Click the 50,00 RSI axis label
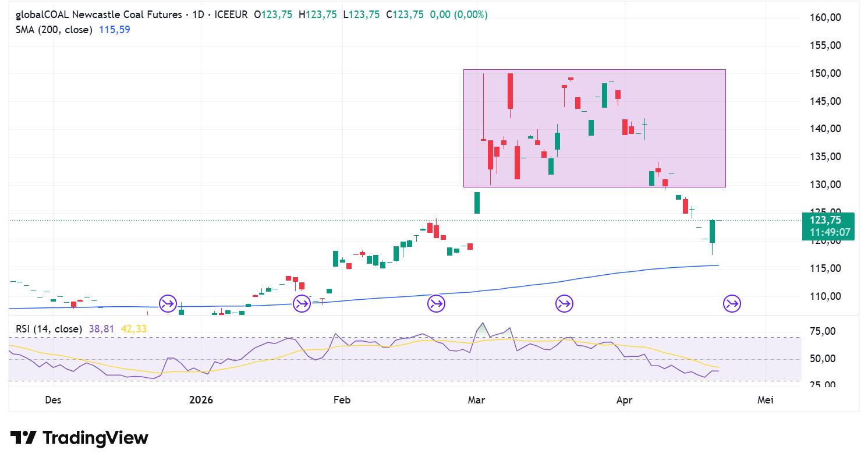Viewport: 868px width, 464px height. click(x=822, y=359)
